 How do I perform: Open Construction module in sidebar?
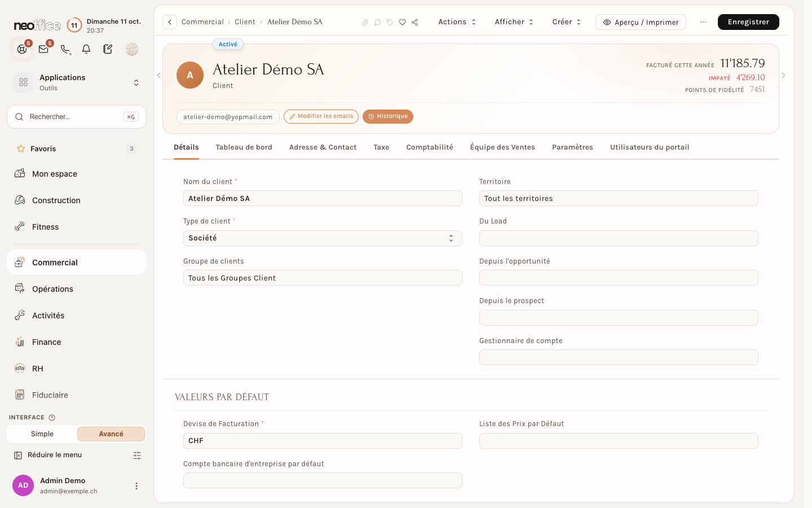(x=77, y=200)
